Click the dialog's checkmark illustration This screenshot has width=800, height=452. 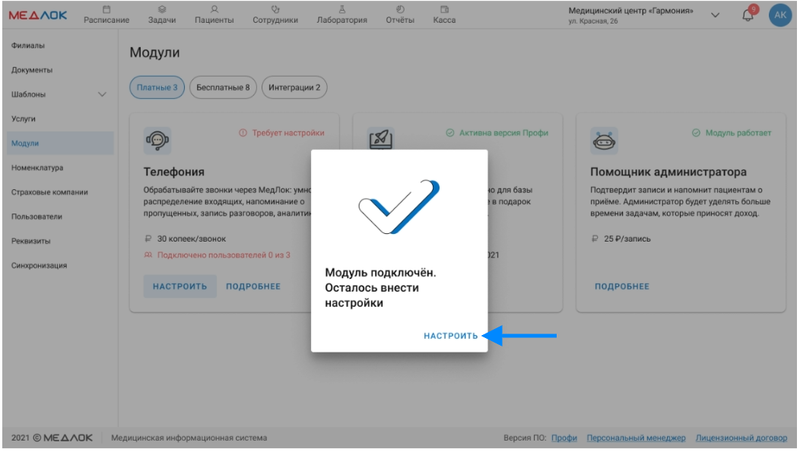pyautogui.click(x=399, y=207)
